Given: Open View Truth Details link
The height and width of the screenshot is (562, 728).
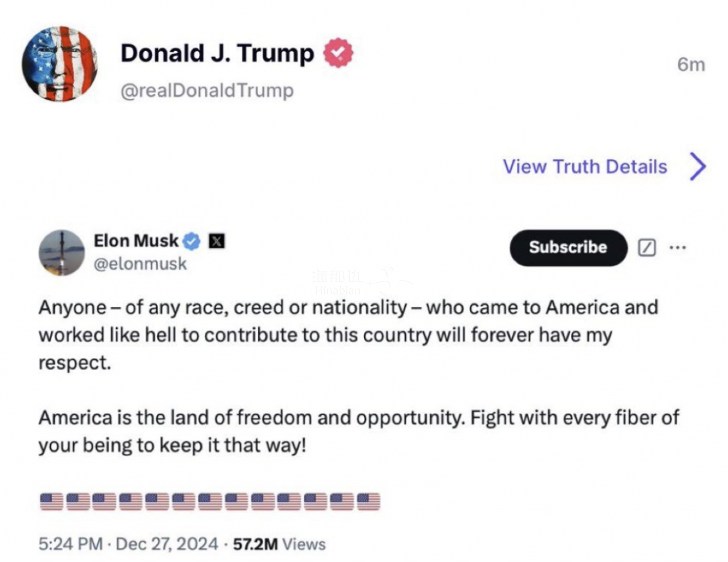Looking at the screenshot, I should 585,166.
